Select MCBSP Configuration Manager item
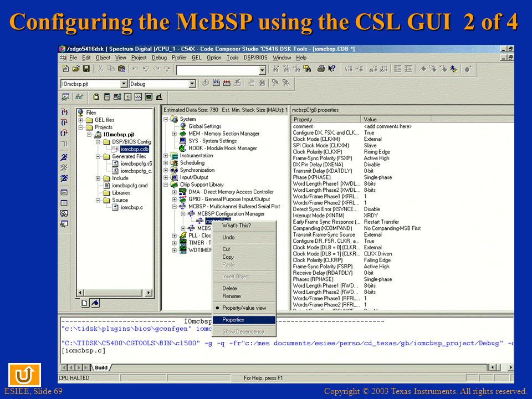532x399 pixels. point(231,214)
